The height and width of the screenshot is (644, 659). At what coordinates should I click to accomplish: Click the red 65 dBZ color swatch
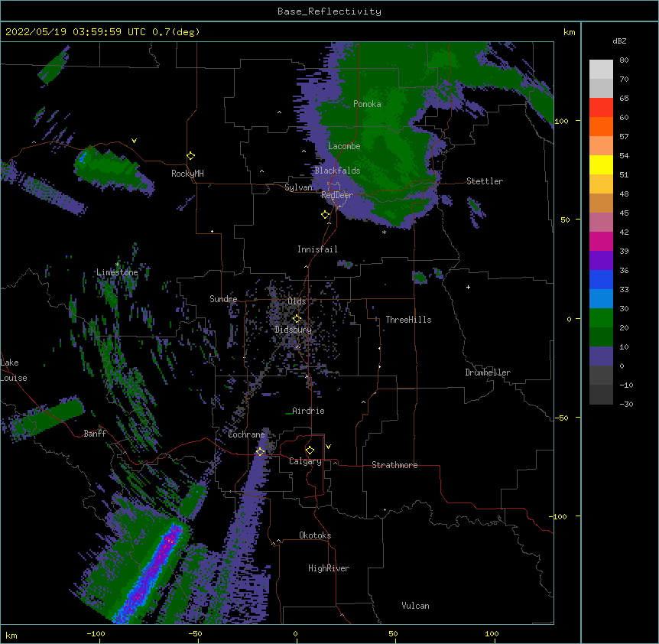601,107
